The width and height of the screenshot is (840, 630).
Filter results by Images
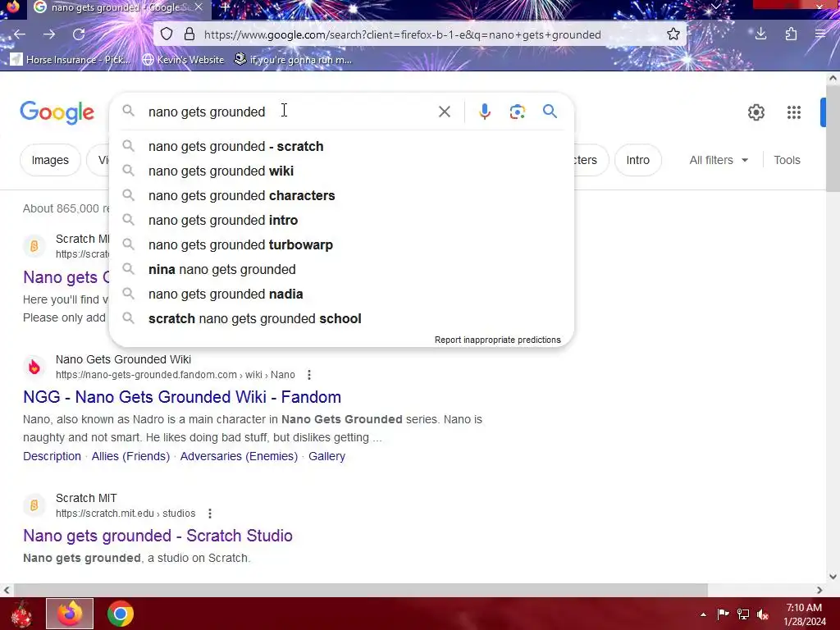50,160
